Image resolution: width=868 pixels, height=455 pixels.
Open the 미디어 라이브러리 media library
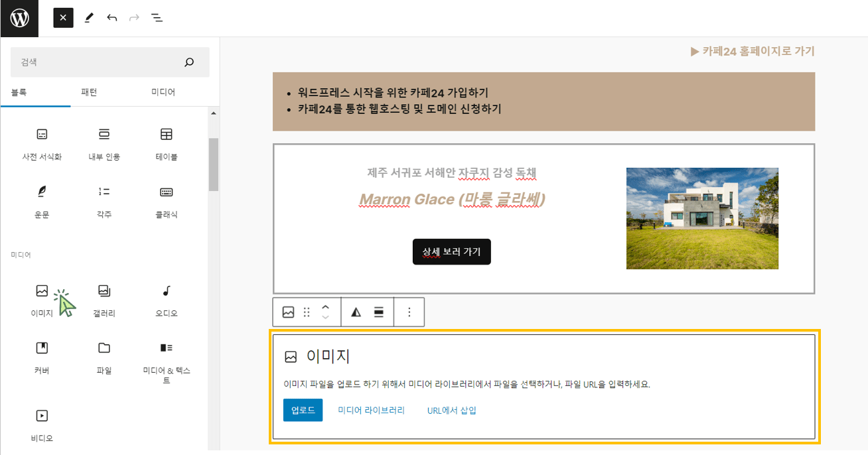pos(372,410)
